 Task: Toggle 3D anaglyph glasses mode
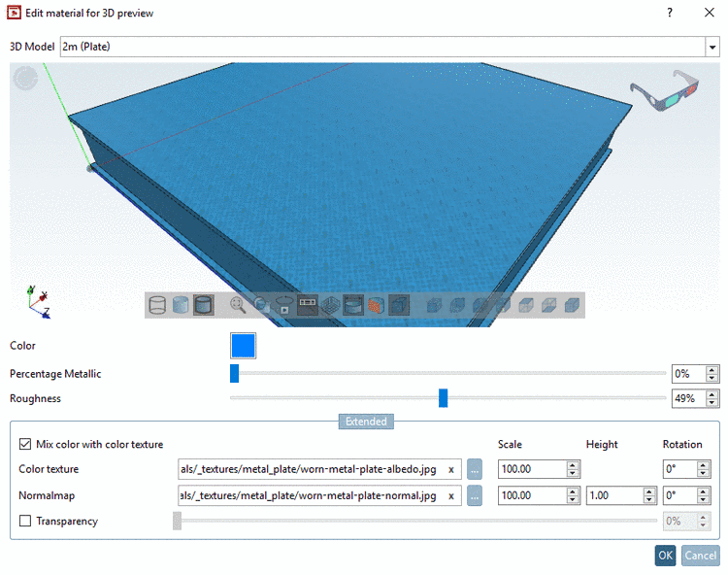click(x=664, y=90)
